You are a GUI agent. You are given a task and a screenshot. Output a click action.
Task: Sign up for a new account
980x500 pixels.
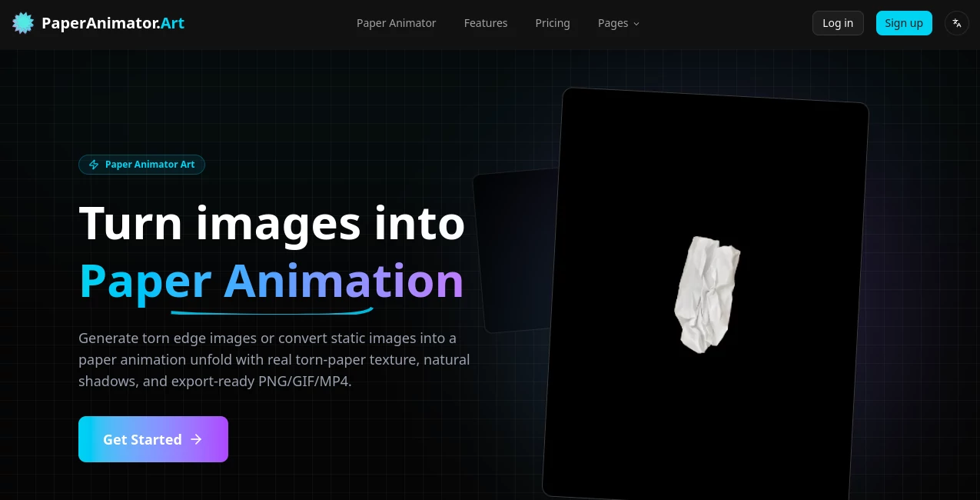(904, 23)
